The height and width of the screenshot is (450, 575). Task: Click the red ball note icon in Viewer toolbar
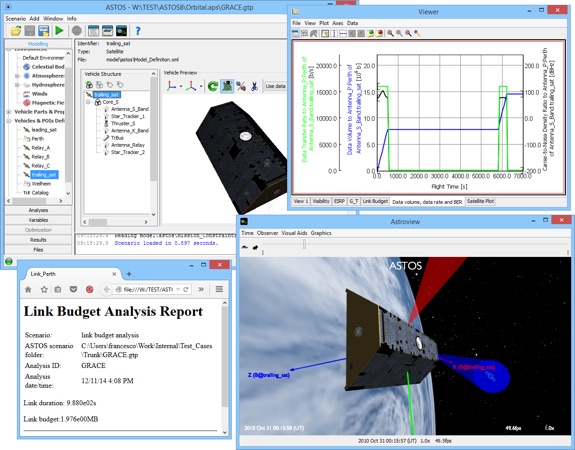coord(380,33)
